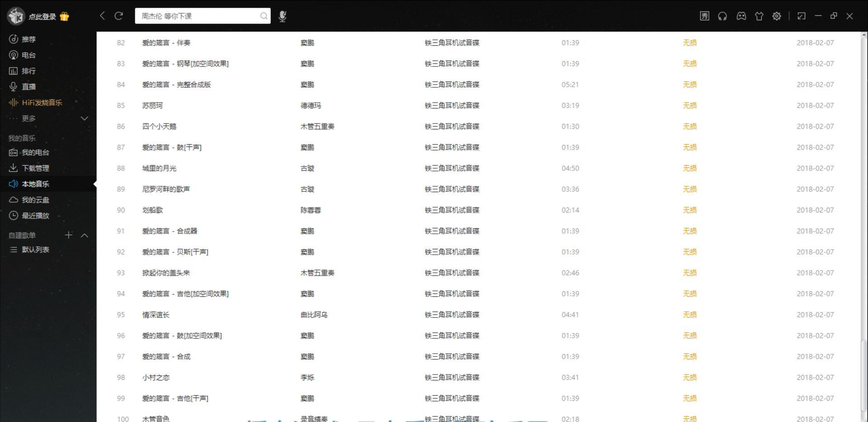Collapse the 自建歌单 section chevron
Image resolution: width=868 pixels, height=422 pixels.
click(84, 235)
